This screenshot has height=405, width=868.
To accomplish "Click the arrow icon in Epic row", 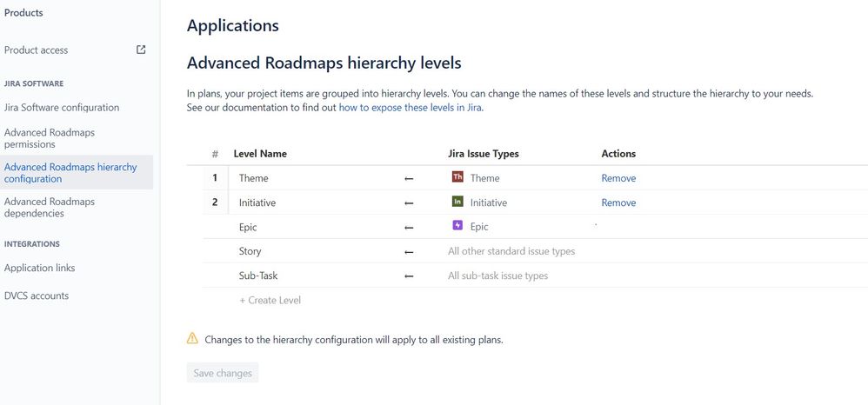I will 409,228.
